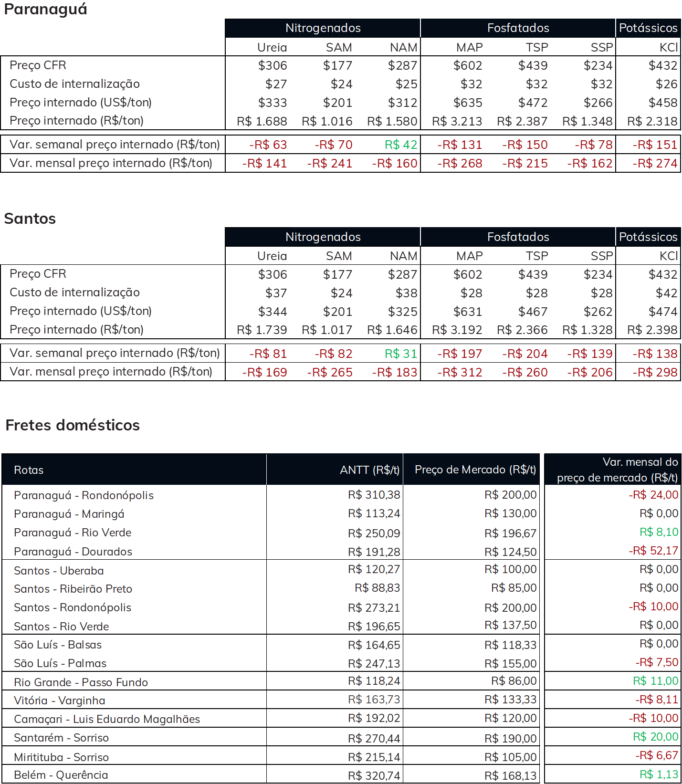Image resolution: width=682 pixels, height=784 pixels.
Task: Select the São Luís - Palmas route
Action: (x=60, y=663)
